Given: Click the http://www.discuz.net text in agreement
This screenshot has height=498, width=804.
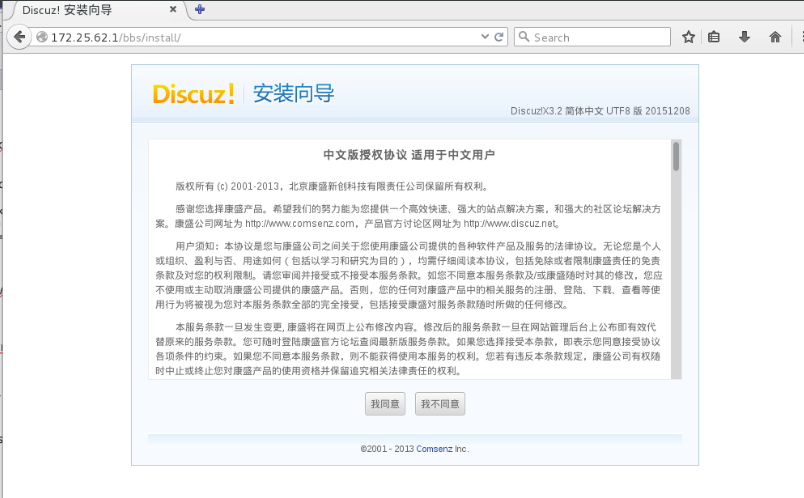Looking at the screenshot, I should point(510,224).
